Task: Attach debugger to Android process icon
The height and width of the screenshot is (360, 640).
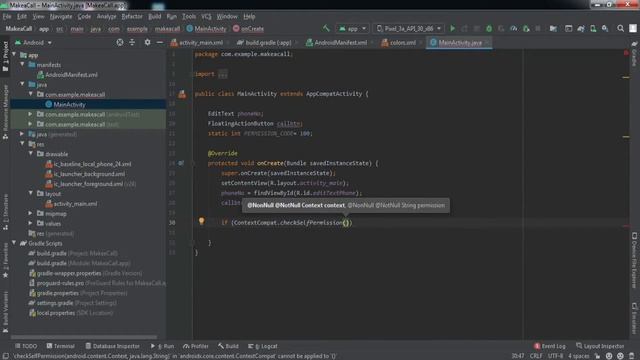Action: tap(526, 29)
